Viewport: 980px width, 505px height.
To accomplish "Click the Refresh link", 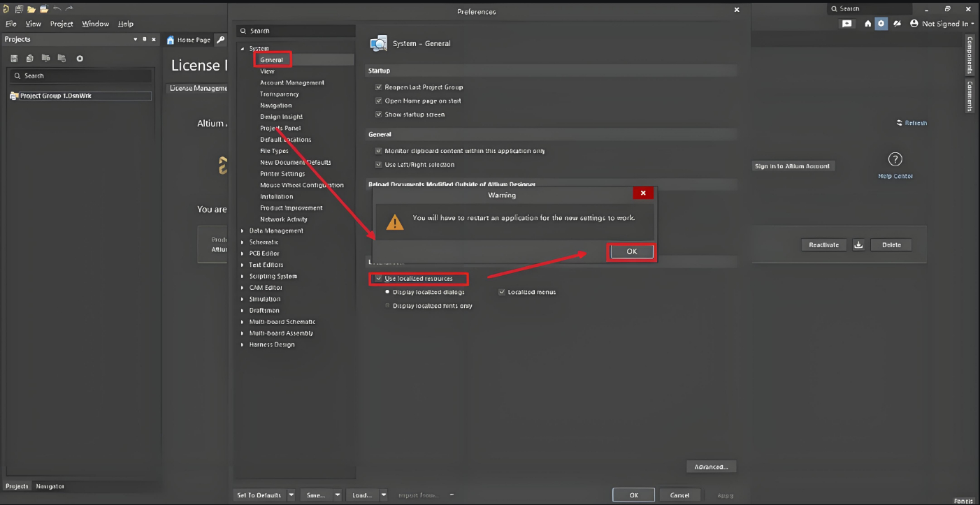I will tap(912, 123).
